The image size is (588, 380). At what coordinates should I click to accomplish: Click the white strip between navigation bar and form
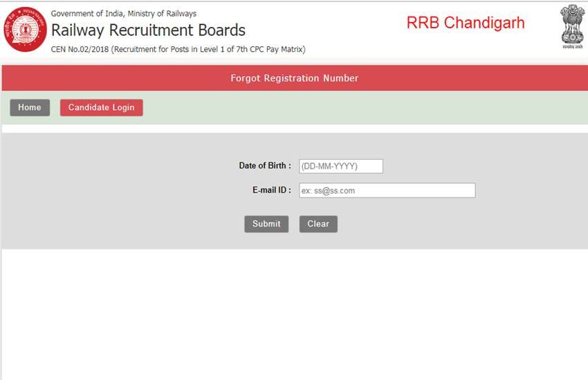point(294,129)
